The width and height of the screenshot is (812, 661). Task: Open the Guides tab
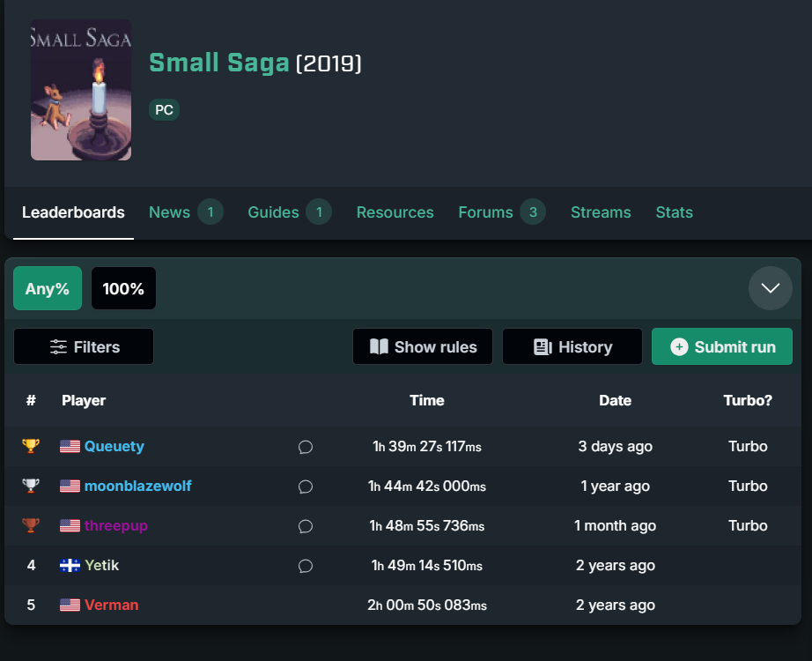click(x=290, y=212)
